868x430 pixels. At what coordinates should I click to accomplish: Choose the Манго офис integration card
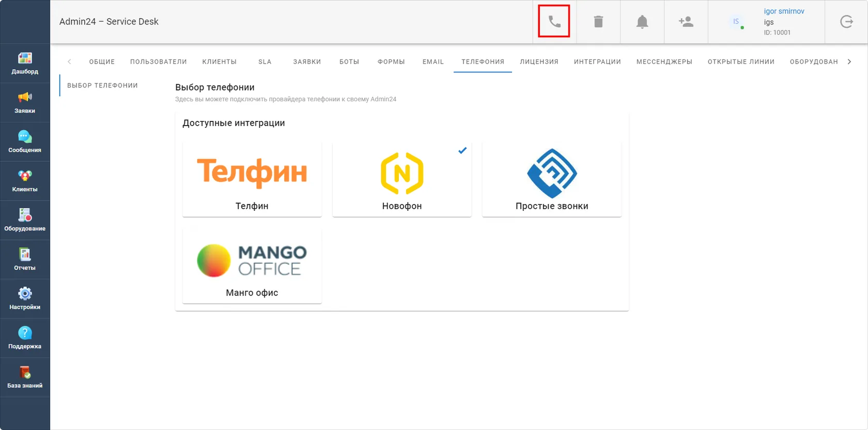252,266
